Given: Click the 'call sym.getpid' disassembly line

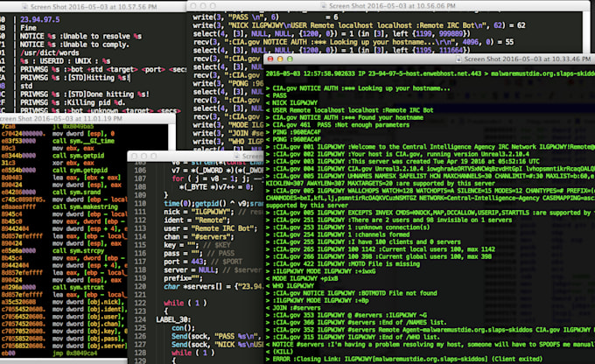Looking at the screenshot, I should tap(78, 156).
